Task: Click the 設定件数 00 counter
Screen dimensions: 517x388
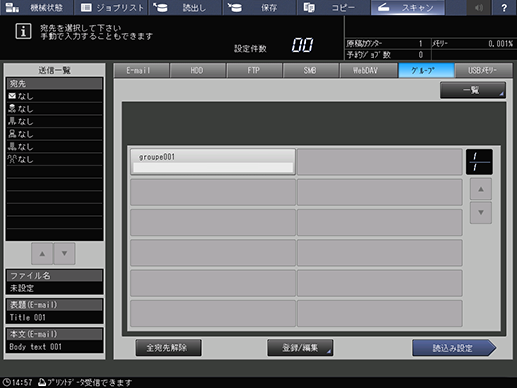Action: click(303, 45)
